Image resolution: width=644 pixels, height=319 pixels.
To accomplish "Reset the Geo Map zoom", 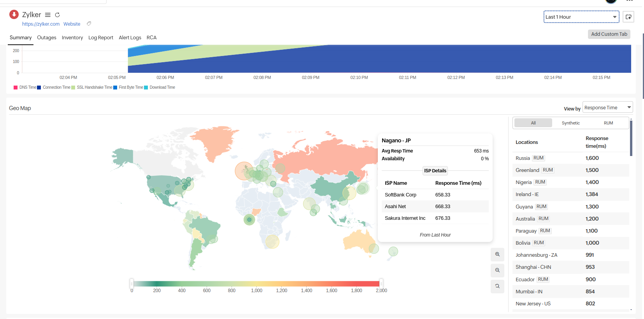I will coord(497,286).
